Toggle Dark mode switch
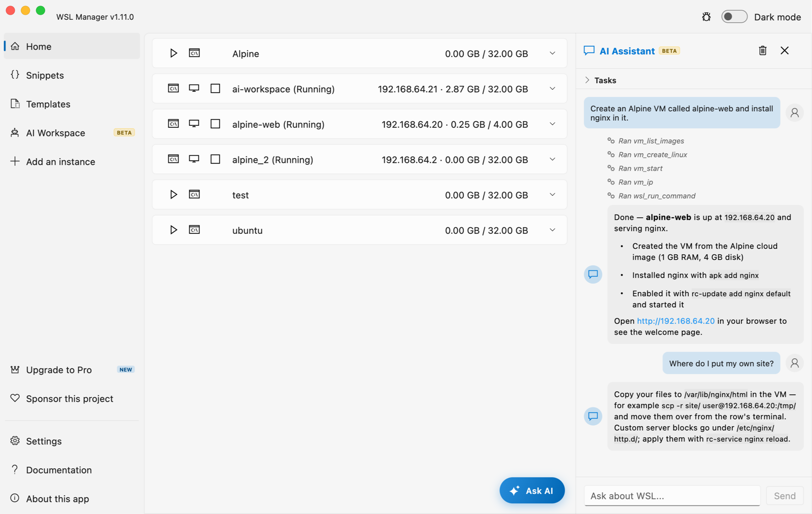The height and width of the screenshot is (514, 812). pos(734,17)
